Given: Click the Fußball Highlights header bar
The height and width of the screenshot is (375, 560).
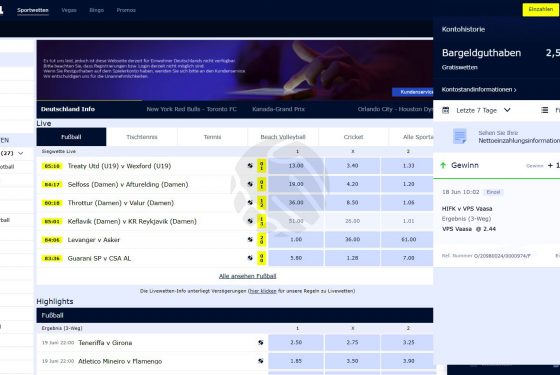Looking at the screenshot, I should pyautogui.click(x=235, y=315).
